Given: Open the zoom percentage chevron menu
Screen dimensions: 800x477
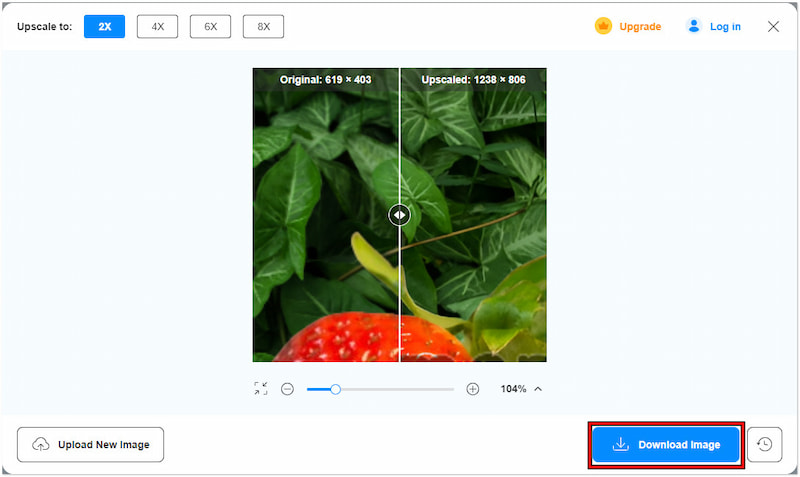Looking at the screenshot, I should [x=538, y=389].
